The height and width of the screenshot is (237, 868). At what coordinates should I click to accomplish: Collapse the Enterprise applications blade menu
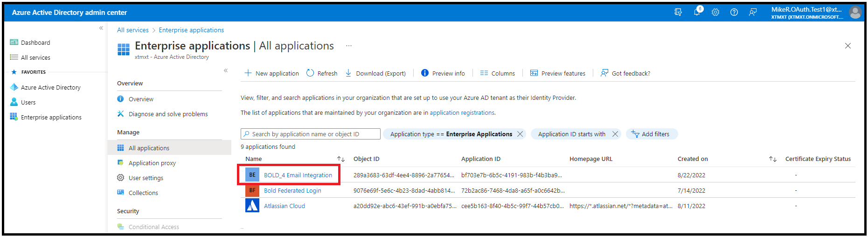[x=226, y=70]
